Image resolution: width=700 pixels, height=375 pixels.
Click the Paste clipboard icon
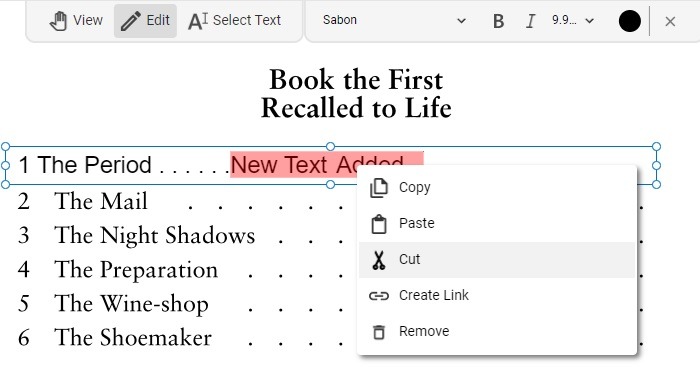(379, 224)
